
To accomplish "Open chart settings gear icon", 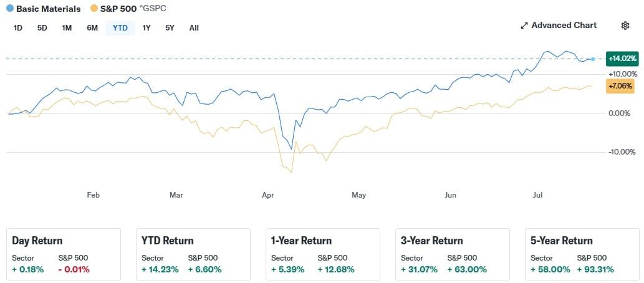I will pos(625,26).
